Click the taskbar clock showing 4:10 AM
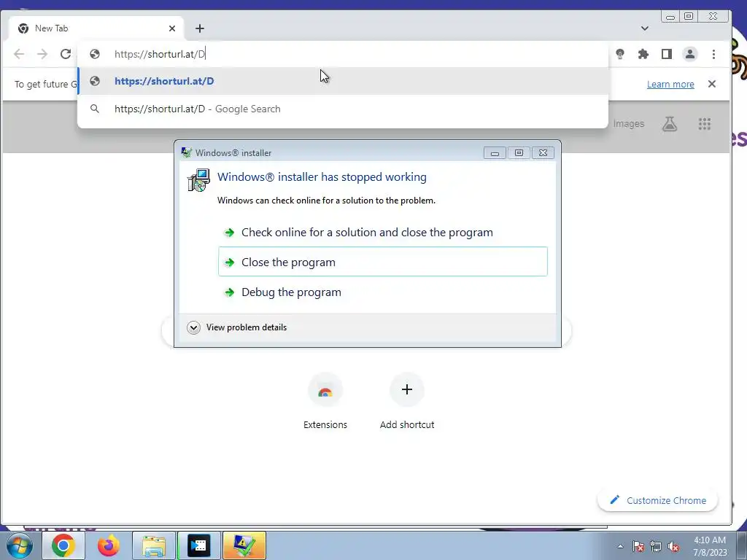Viewport: 747px width, 560px height. tap(710, 546)
